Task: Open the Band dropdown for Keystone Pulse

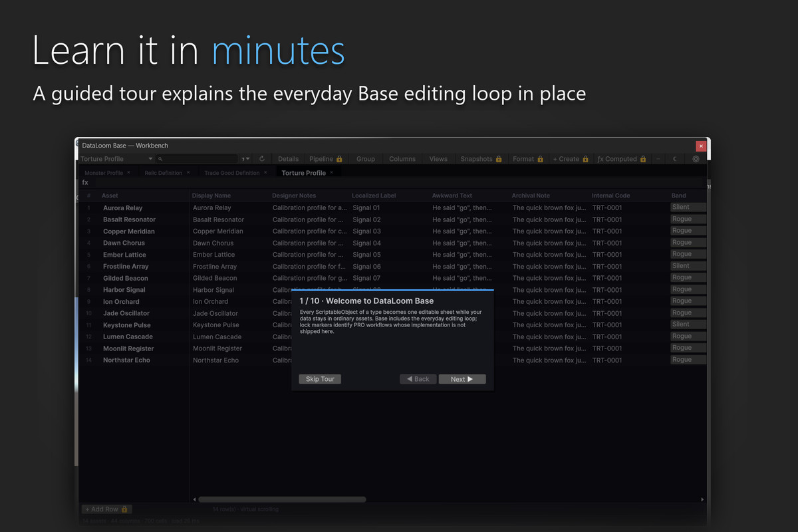Action: [688, 325]
